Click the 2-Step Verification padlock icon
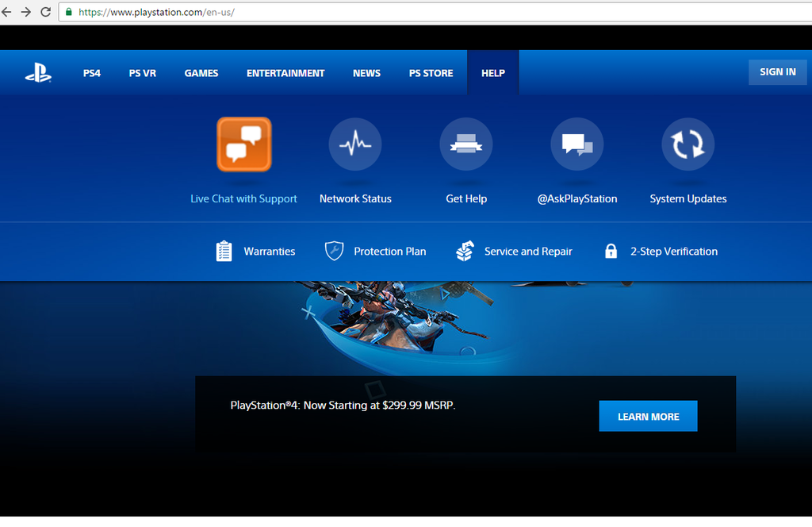This screenshot has height=527, width=812. (x=611, y=251)
